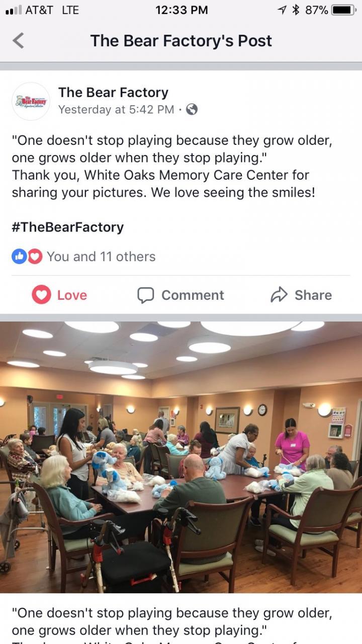Viewport: 362px width, 644px height.
Task: Tap the 12:33 PM status bar clock
Action: pyautogui.click(x=182, y=10)
